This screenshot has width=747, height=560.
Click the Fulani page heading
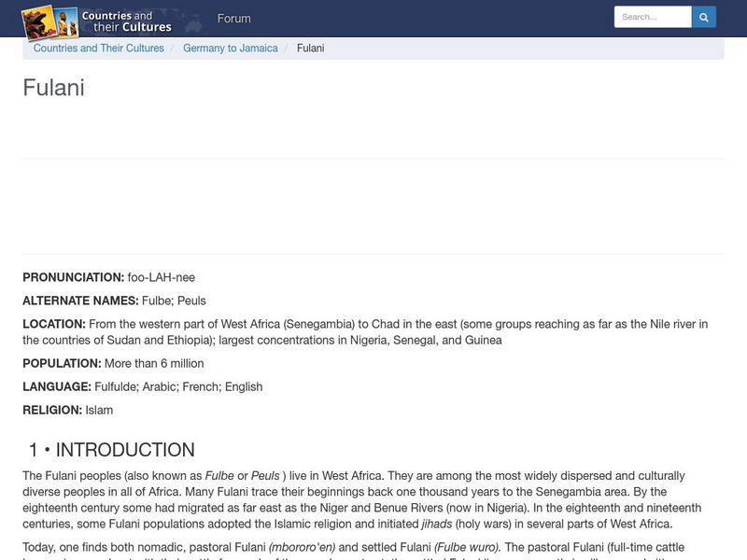(x=54, y=88)
